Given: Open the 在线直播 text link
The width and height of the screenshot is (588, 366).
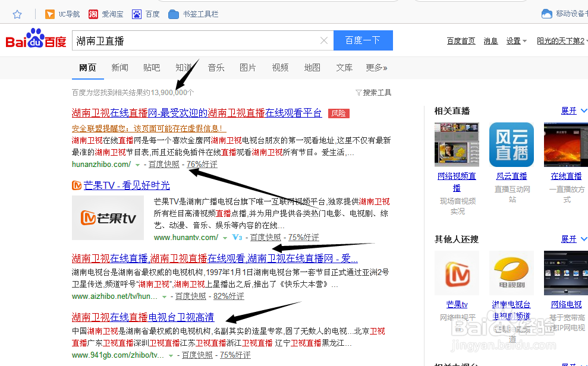Looking at the screenshot, I should [x=566, y=176].
